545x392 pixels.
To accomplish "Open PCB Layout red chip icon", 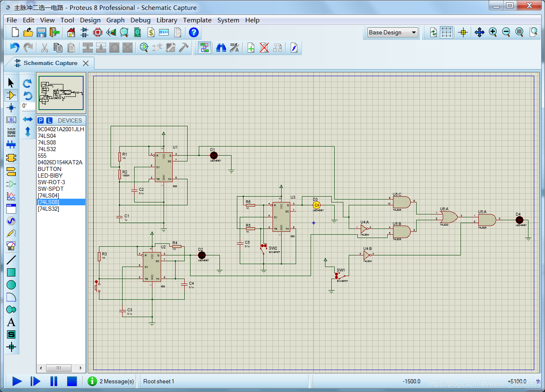I will (x=98, y=32).
